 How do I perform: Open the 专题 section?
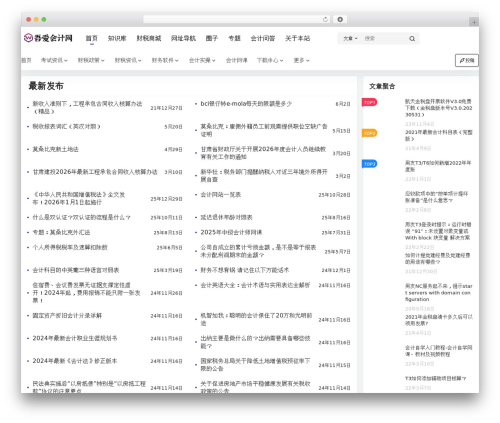point(234,38)
